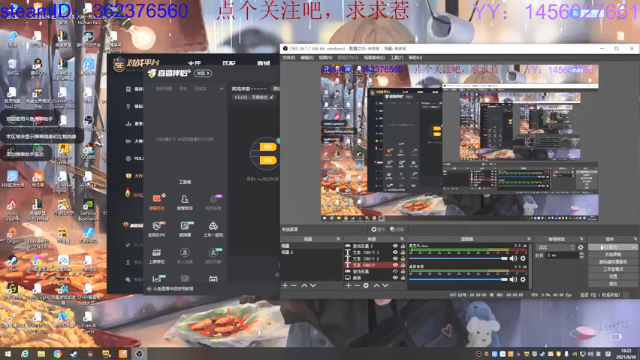Image resolution: width=640 pixels, height=360 pixels.
Task: Select 场景 2 in the Scenes list
Action: tap(311, 252)
